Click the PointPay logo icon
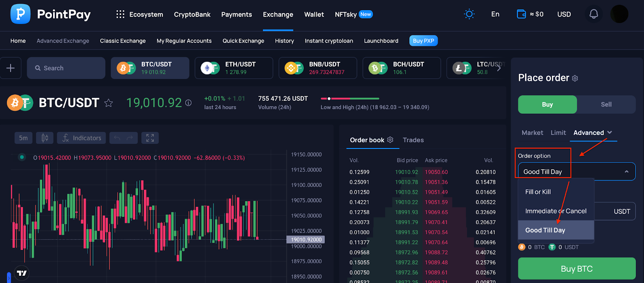644x283 pixels. (20, 14)
